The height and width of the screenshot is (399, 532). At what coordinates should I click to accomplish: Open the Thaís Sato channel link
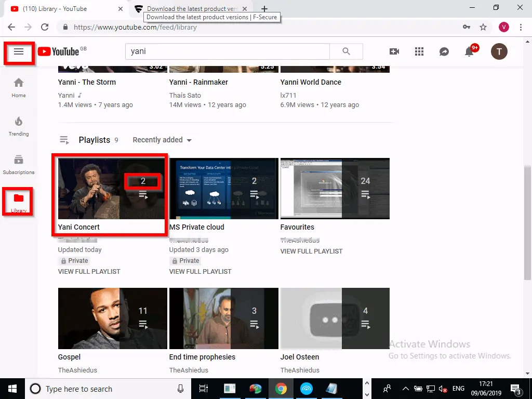(185, 96)
